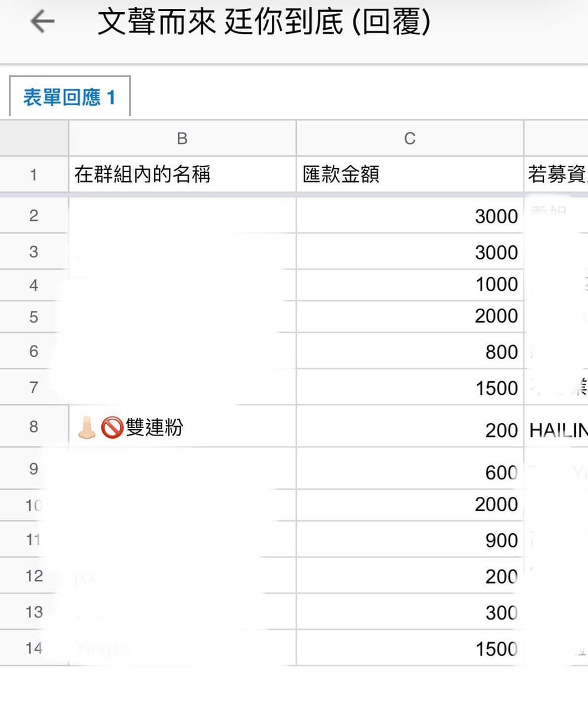
Task: Select the 3000 amount in row 2
Action: click(x=410, y=215)
